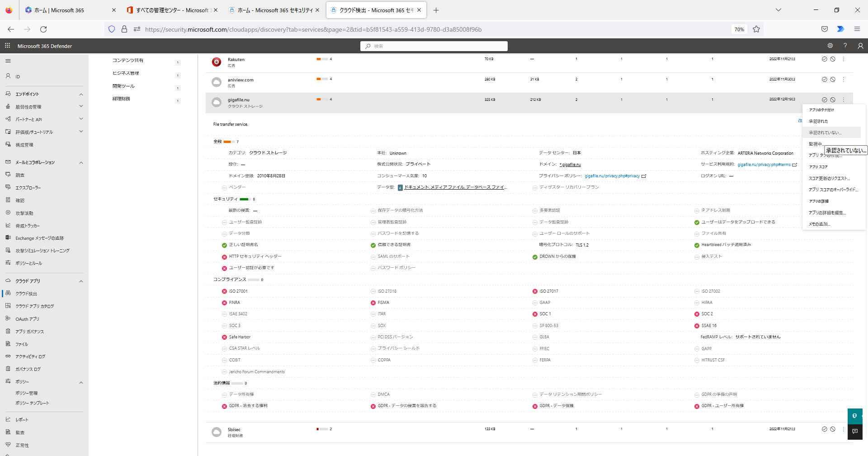Open the help question mark icon
868x456 pixels.
coord(845,46)
